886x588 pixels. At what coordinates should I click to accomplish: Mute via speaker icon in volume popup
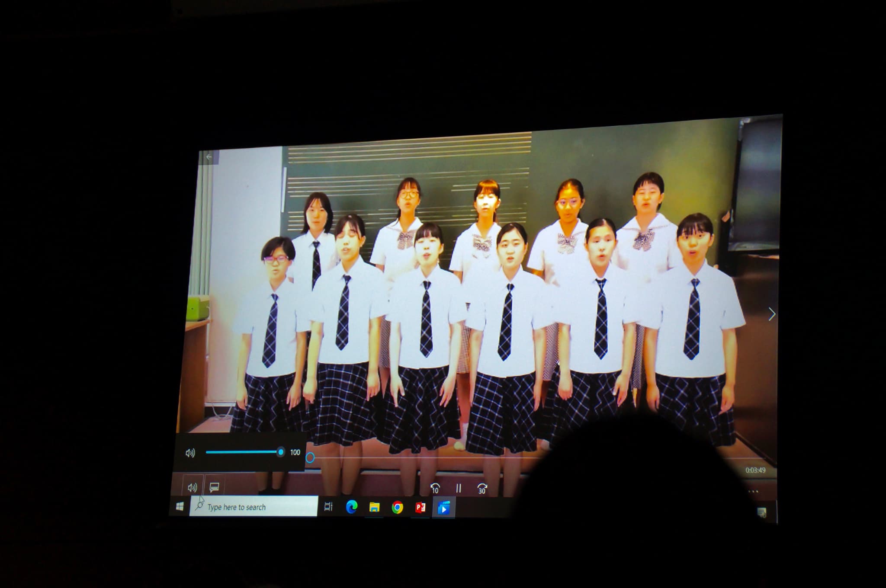(190, 453)
